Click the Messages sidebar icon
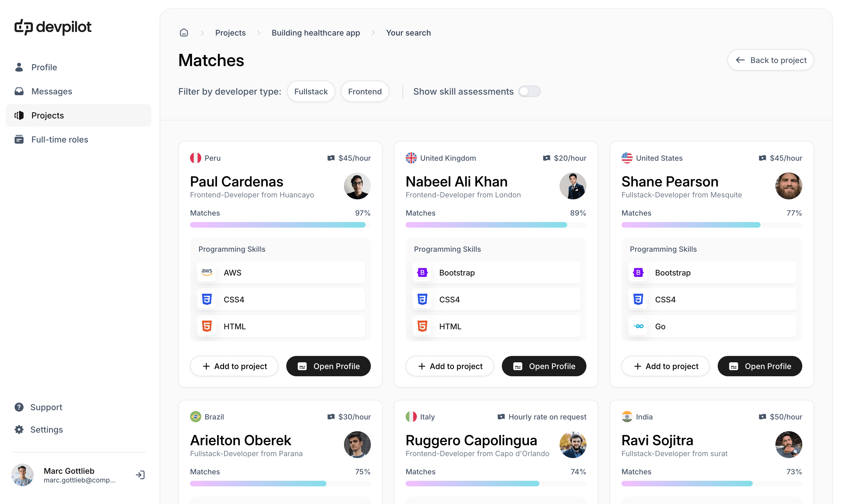 [19, 91]
